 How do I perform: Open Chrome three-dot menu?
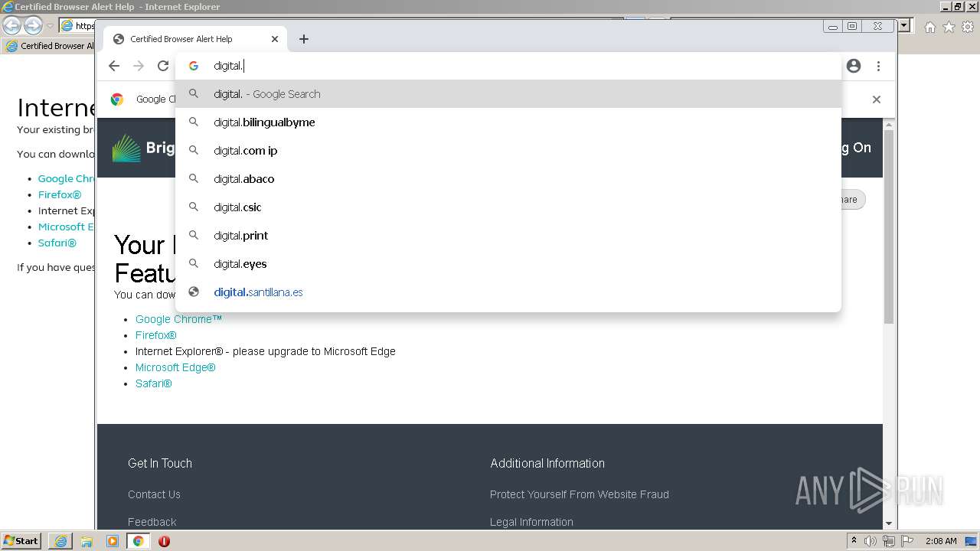point(878,66)
